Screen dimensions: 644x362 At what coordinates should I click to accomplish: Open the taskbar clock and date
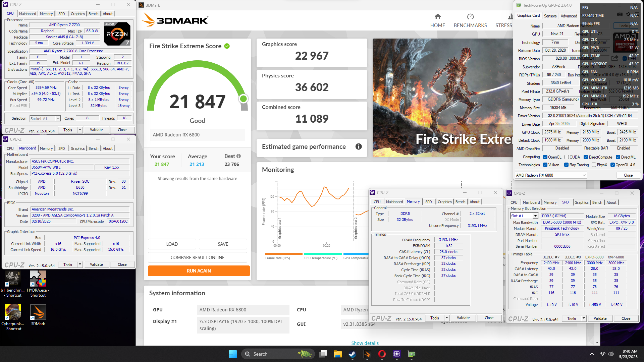(628, 354)
